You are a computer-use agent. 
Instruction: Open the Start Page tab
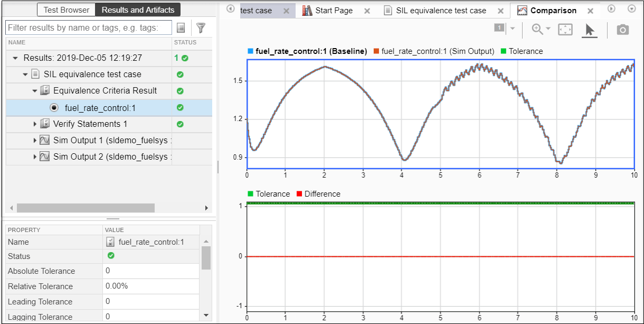tap(333, 11)
